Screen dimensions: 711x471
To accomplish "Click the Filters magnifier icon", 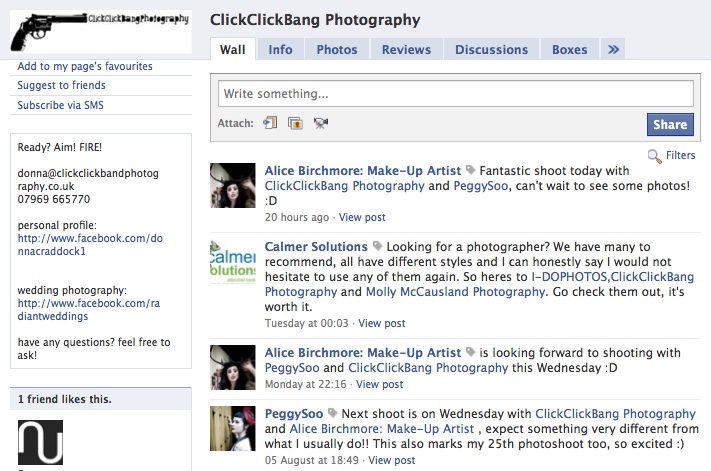I will 654,156.
